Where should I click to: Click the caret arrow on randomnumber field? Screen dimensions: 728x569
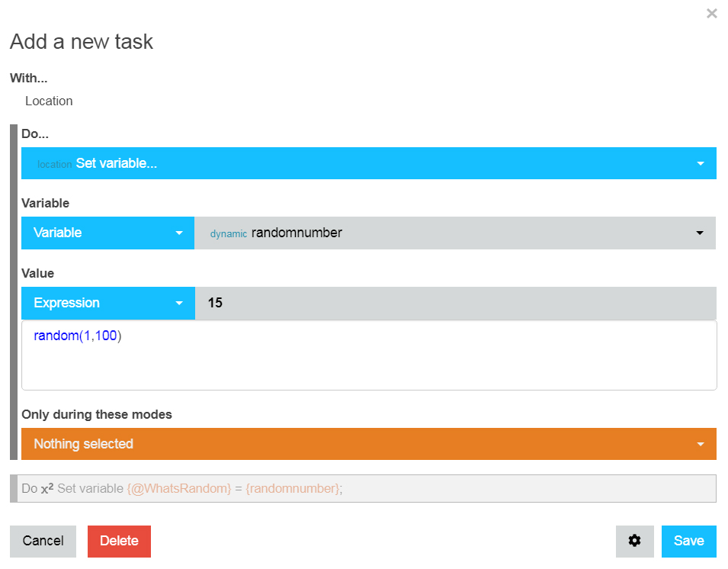[700, 233]
